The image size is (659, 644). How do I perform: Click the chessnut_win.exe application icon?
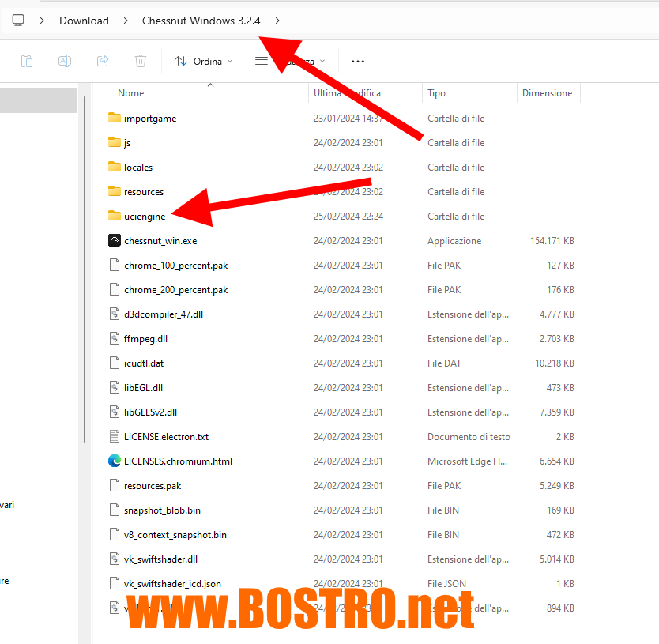(115, 240)
